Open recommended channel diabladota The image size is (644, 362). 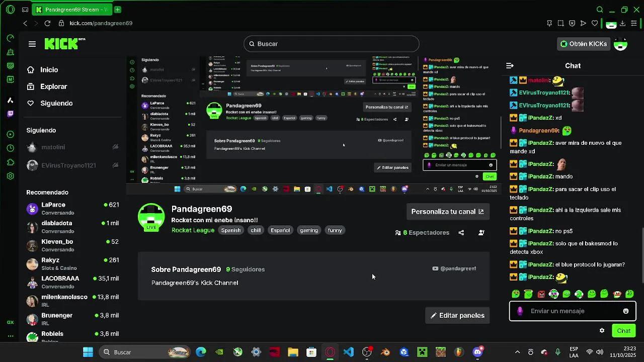click(73, 227)
